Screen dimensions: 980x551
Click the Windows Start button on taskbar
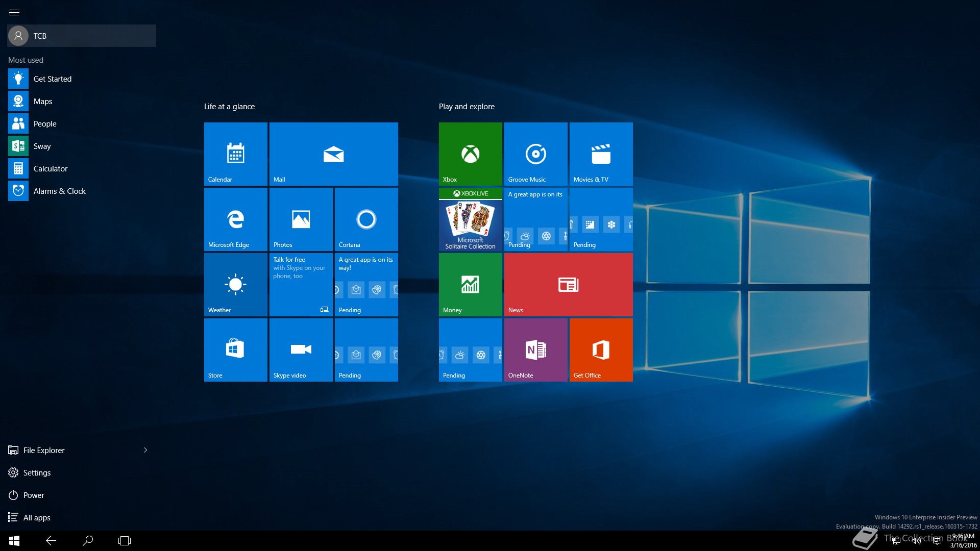pyautogui.click(x=14, y=541)
